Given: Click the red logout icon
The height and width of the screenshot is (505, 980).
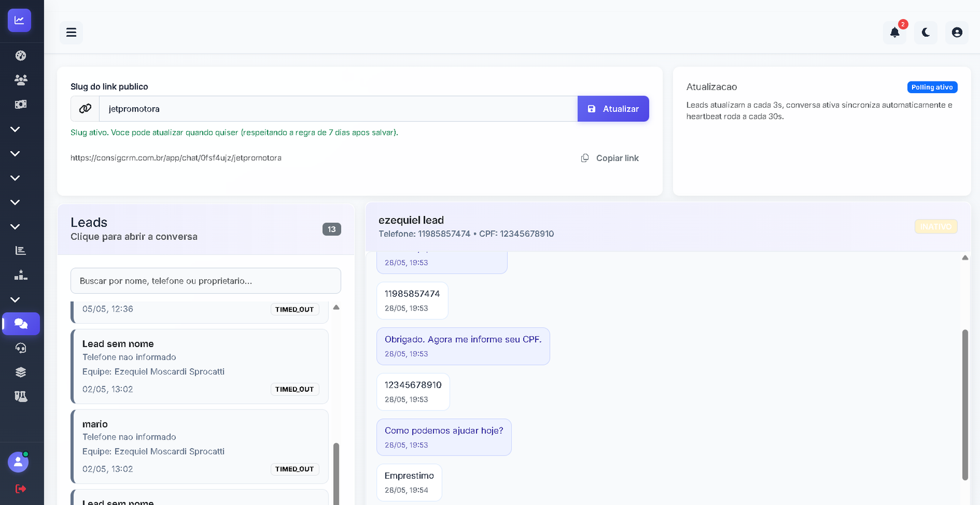Looking at the screenshot, I should pos(21,488).
